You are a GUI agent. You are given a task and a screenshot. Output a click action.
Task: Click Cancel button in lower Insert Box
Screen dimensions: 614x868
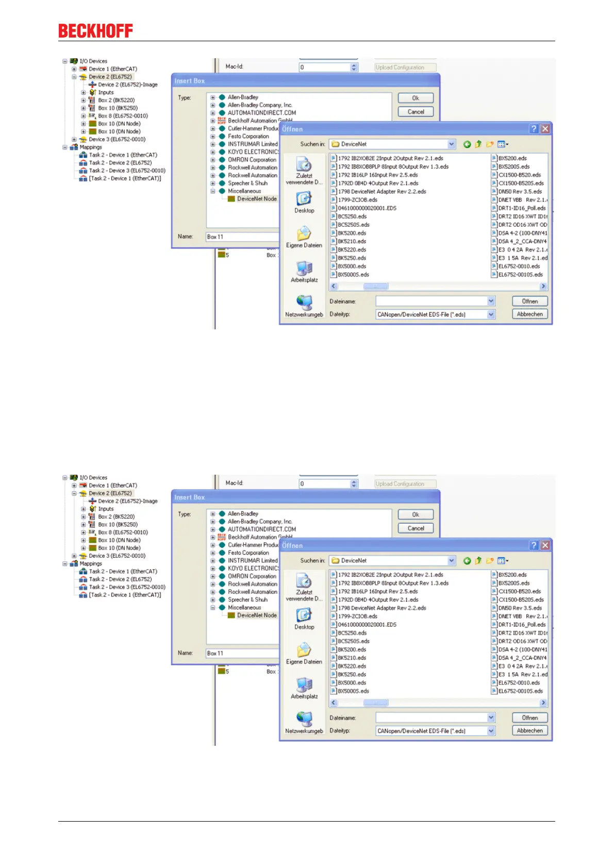point(416,528)
